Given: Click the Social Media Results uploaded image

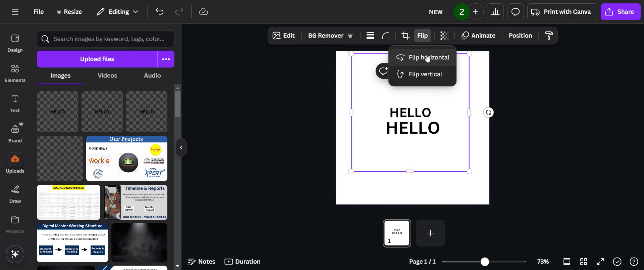Looking at the screenshot, I should pyautogui.click(x=68, y=202).
